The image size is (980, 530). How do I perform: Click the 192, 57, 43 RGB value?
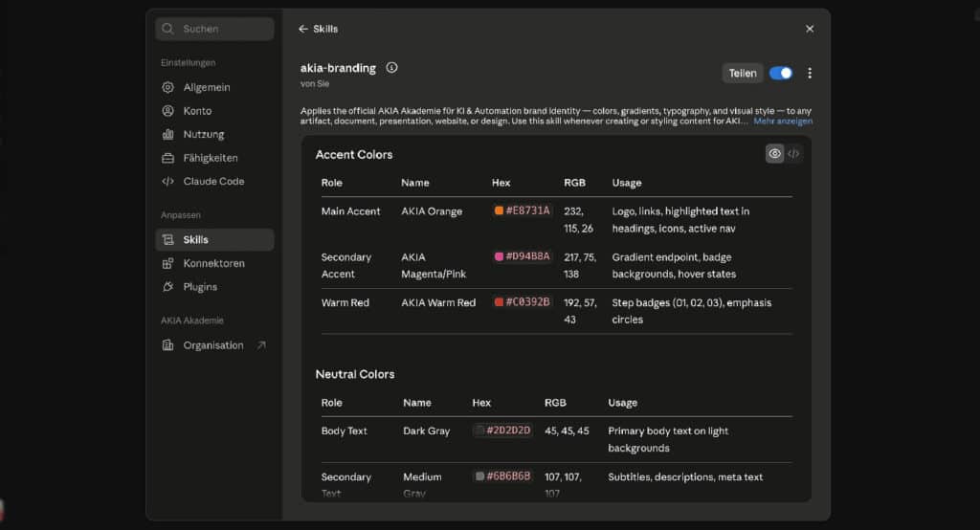tap(580, 311)
